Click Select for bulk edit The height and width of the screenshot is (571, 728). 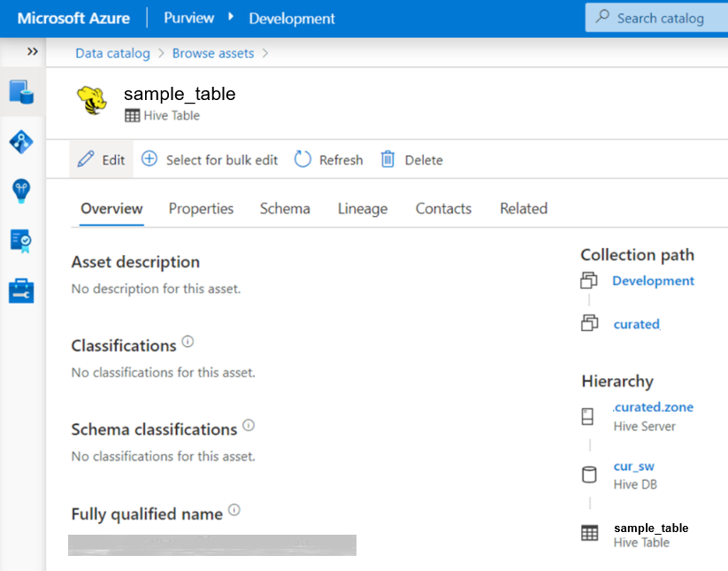(x=222, y=160)
